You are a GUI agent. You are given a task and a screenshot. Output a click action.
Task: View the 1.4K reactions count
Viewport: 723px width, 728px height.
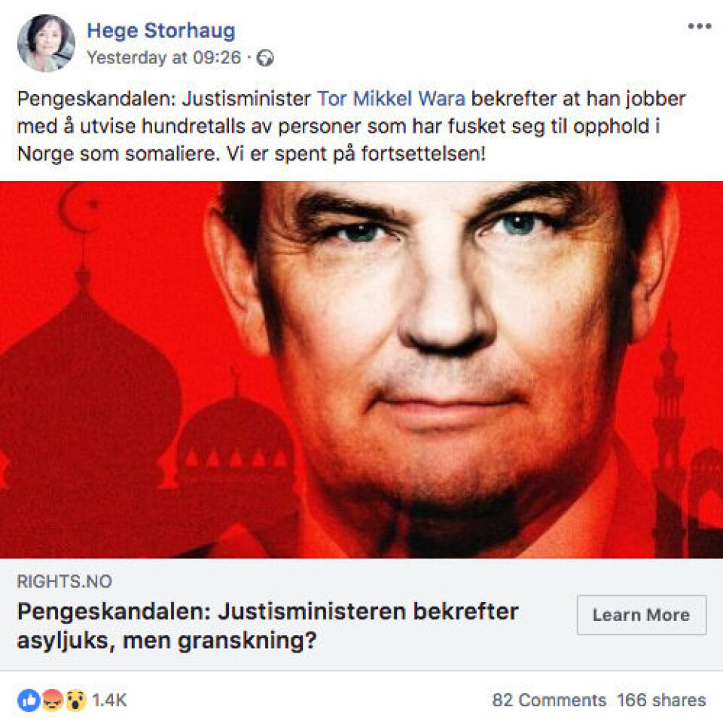click(x=110, y=701)
